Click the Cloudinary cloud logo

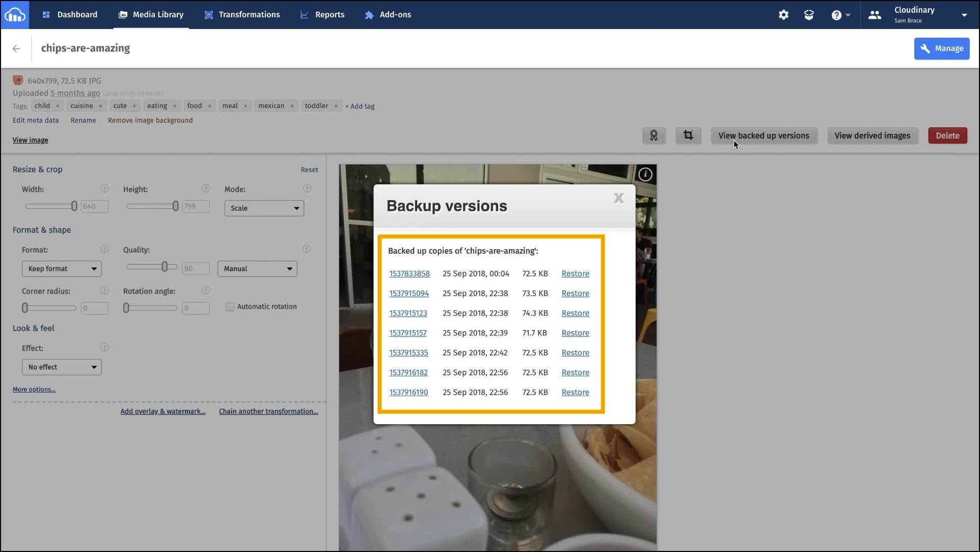[x=15, y=15]
